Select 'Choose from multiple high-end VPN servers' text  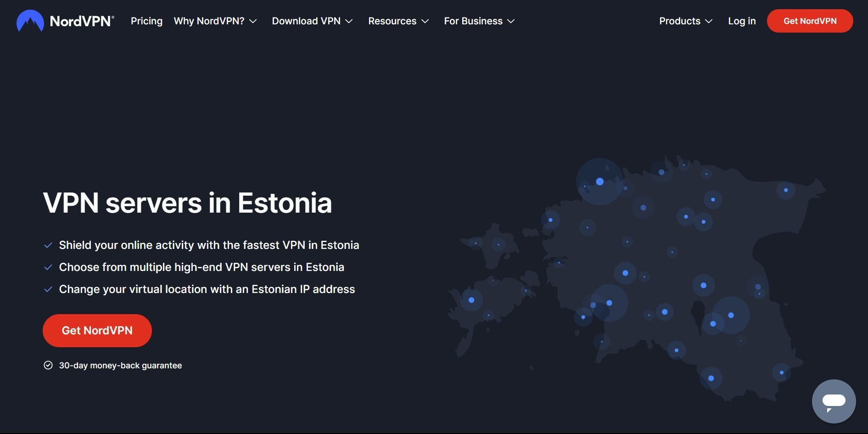click(202, 267)
